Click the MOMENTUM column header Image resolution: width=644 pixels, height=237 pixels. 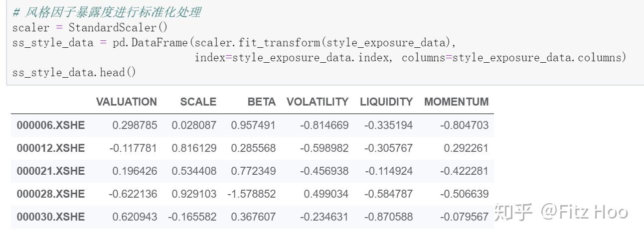(456, 102)
